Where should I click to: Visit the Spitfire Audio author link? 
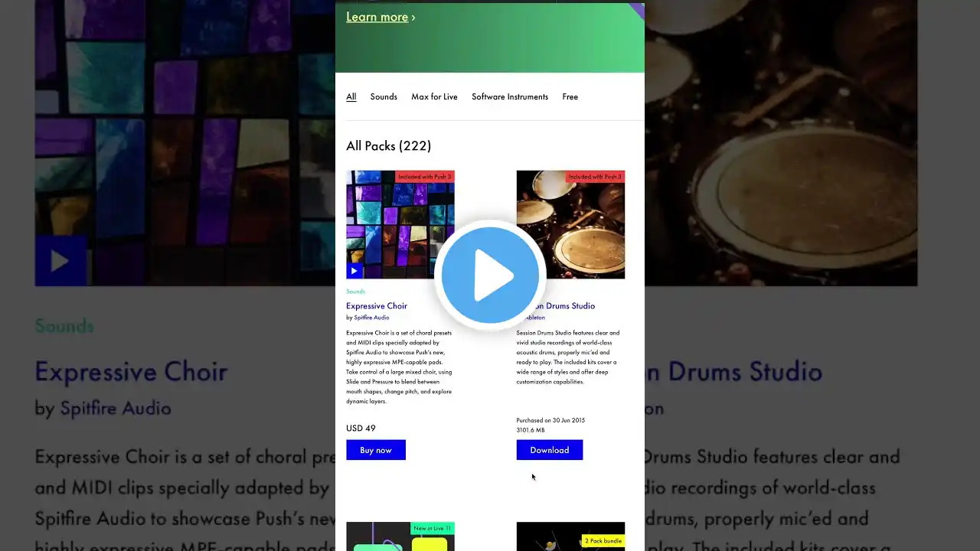371,318
